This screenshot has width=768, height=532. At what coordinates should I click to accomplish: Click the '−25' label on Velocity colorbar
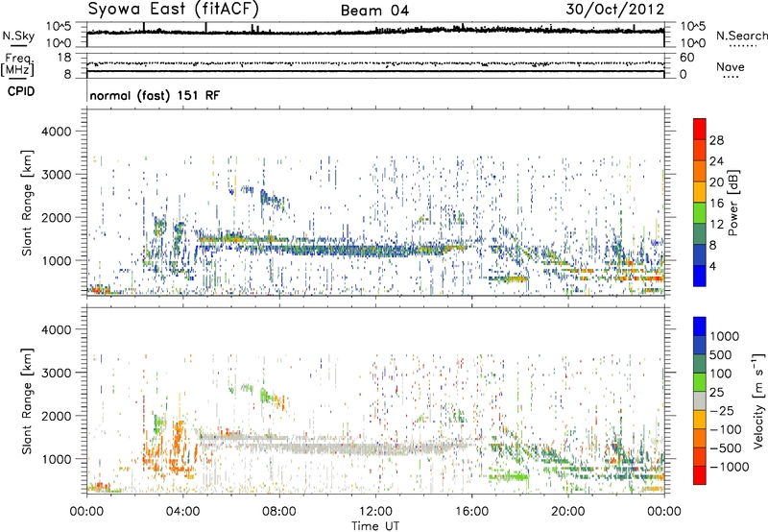click(722, 410)
